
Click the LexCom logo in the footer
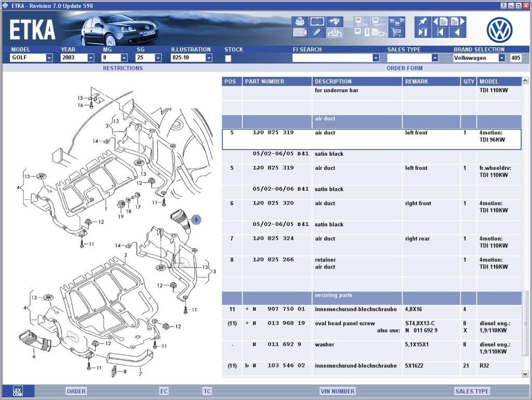coord(18,391)
